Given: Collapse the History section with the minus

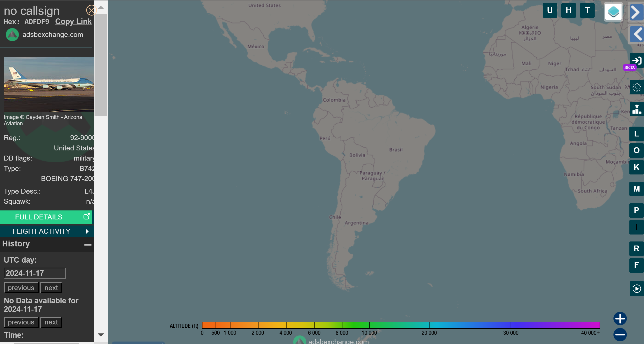Looking at the screenshot, I should click(x=88, y=245).
